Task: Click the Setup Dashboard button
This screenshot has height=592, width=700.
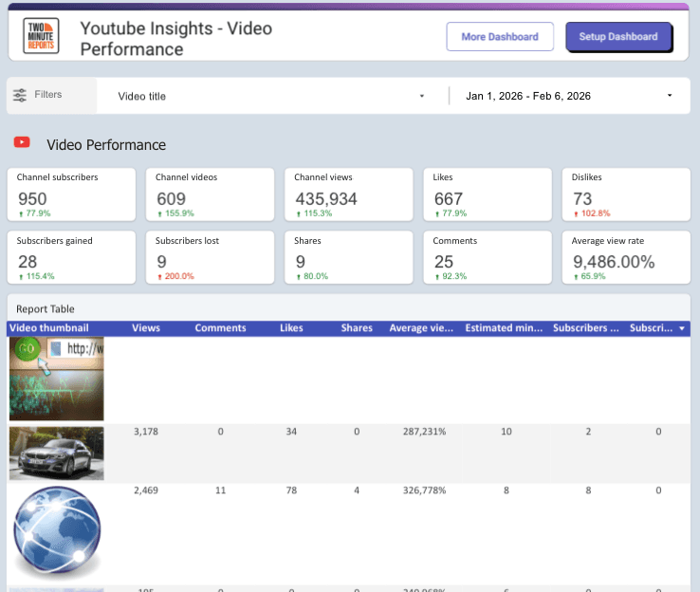Action: [618, 37]
